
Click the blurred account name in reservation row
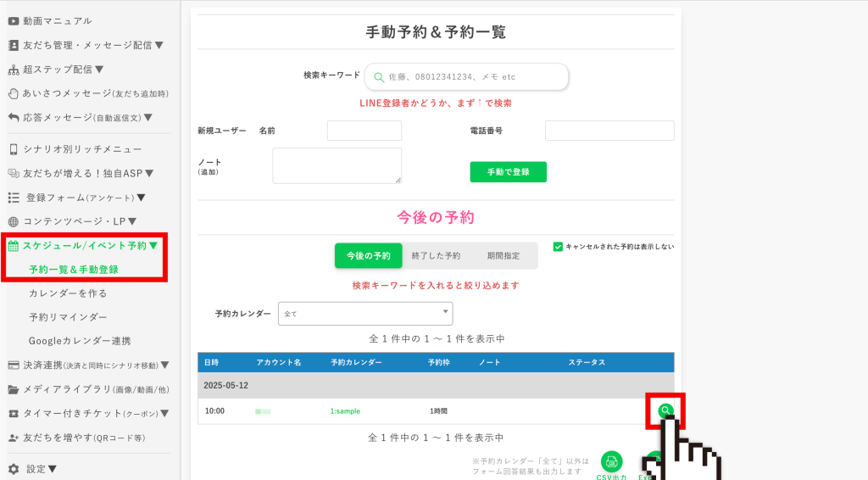pyautogui.click(x=263, y=411)
